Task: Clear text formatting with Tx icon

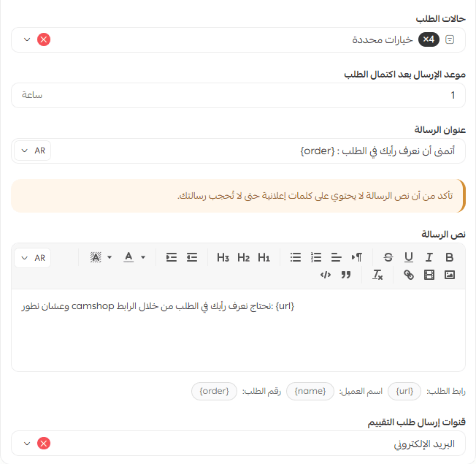Action: pos(377,275)
